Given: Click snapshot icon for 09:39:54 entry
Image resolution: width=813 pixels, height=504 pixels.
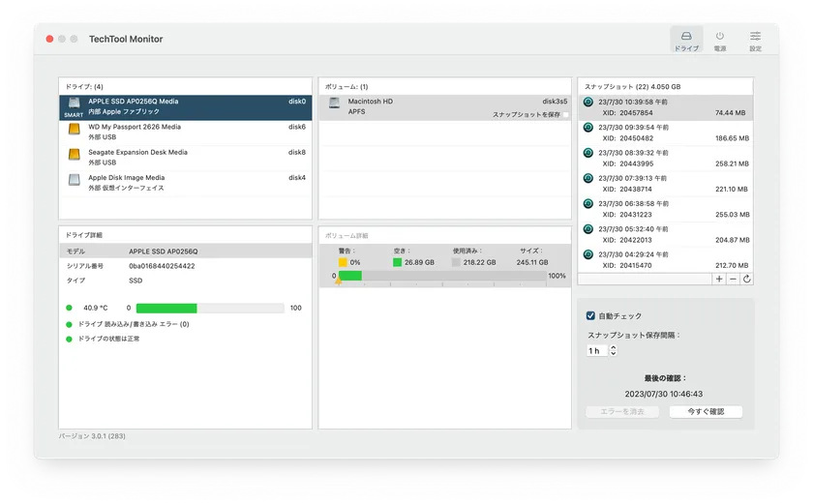Looking at the screenshot, I should pyautogui.click(x=588, y=128).
